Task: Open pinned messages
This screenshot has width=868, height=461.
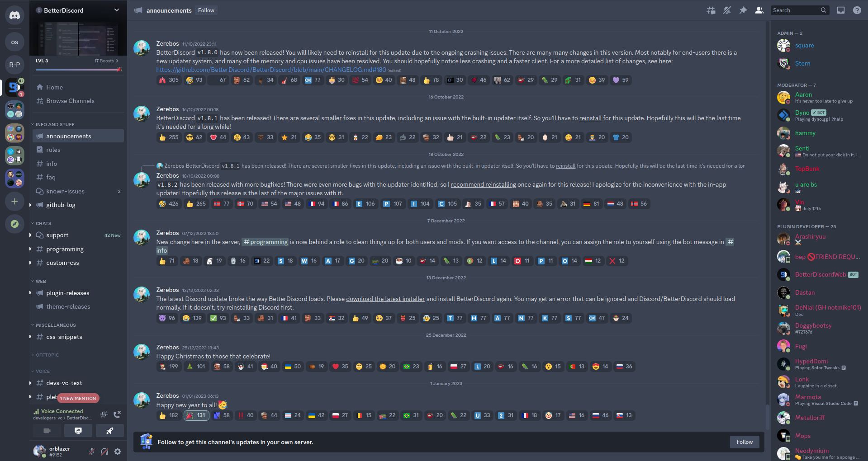Action: (743, 10)
